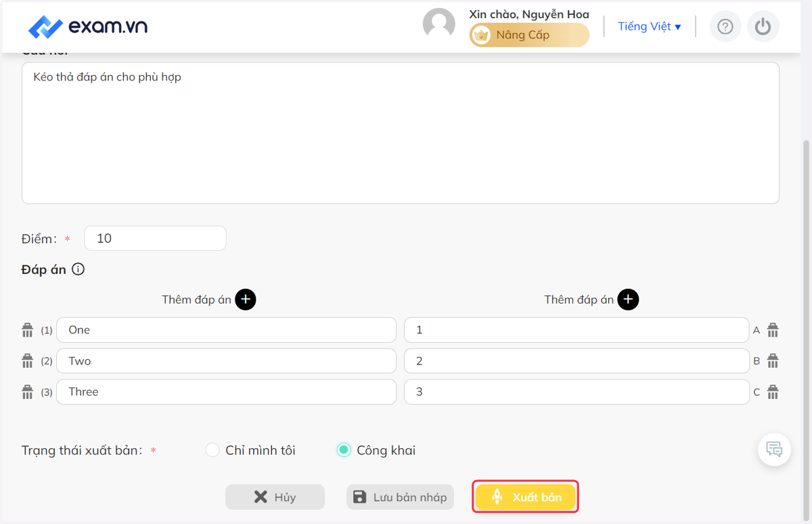
Task: Delete left answer row (2) Two
Action: point(27,361)
